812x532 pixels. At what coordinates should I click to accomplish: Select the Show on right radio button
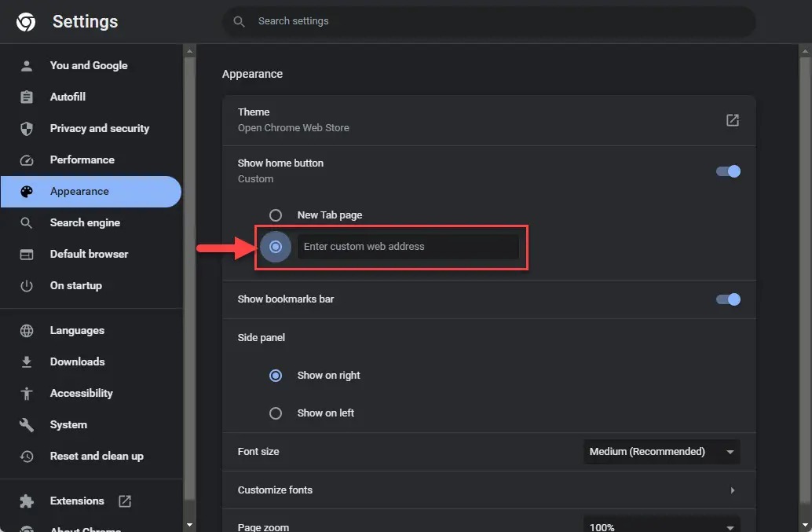click(x=276, y=376)
